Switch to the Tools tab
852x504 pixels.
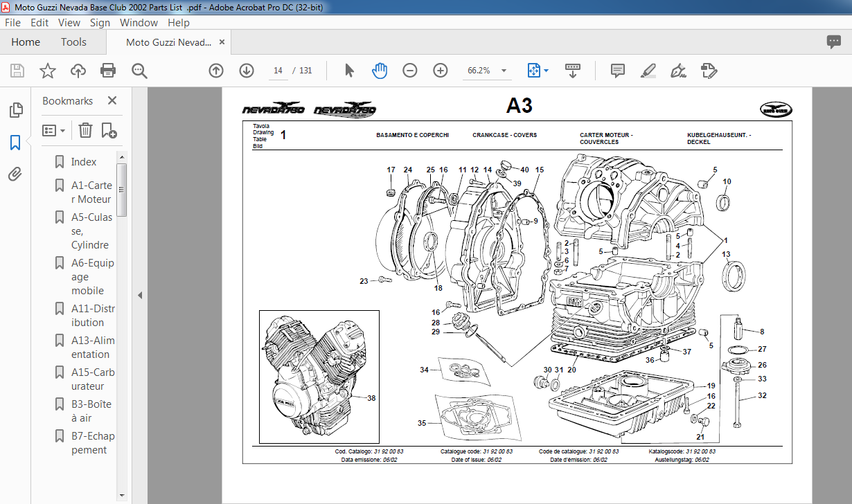click(73, 42)
